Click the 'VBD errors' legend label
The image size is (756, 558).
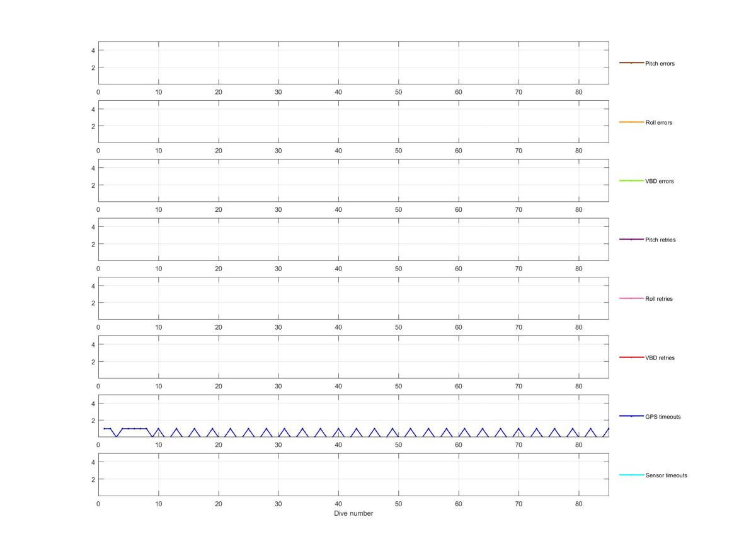(x=659, y=181)
